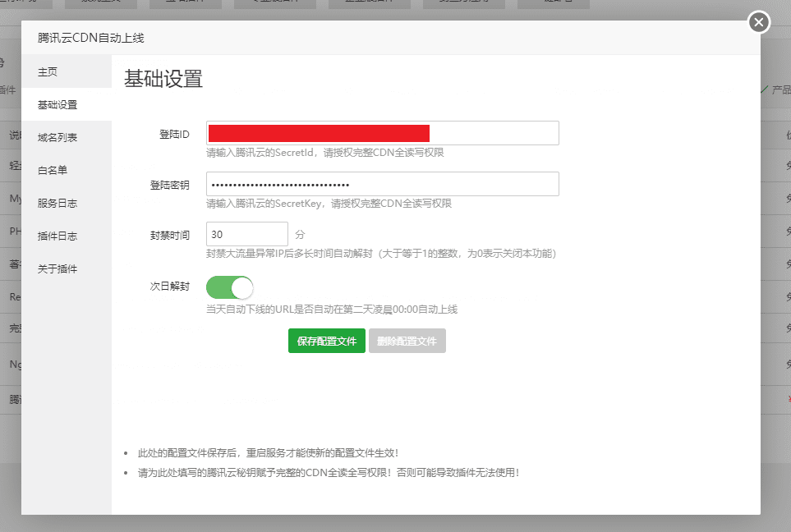The image size is (791, 532).
Task: Click the 登陆ID label
Action: tap(174, 134)
